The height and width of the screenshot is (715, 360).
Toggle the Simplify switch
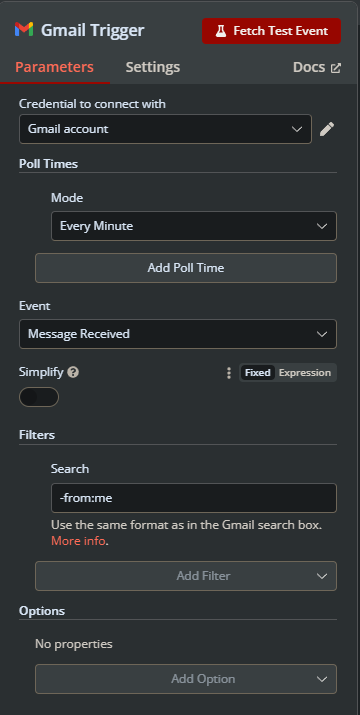click(39, 397)
